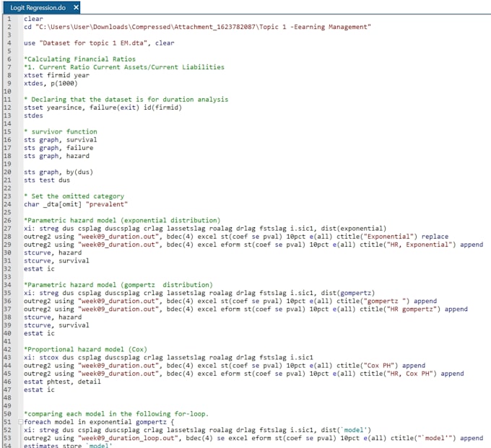The width and height of the screenshot is (491, 448).
Task: Click 'stcurve, hazard' on line 30
Action: pyautogui.click(x=53, y=252)
